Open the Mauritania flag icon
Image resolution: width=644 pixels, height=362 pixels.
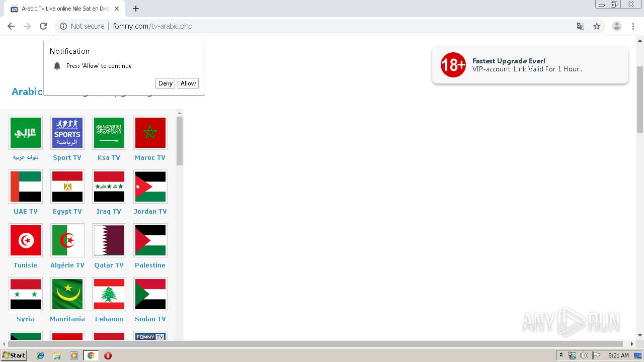tap(67, 294)
